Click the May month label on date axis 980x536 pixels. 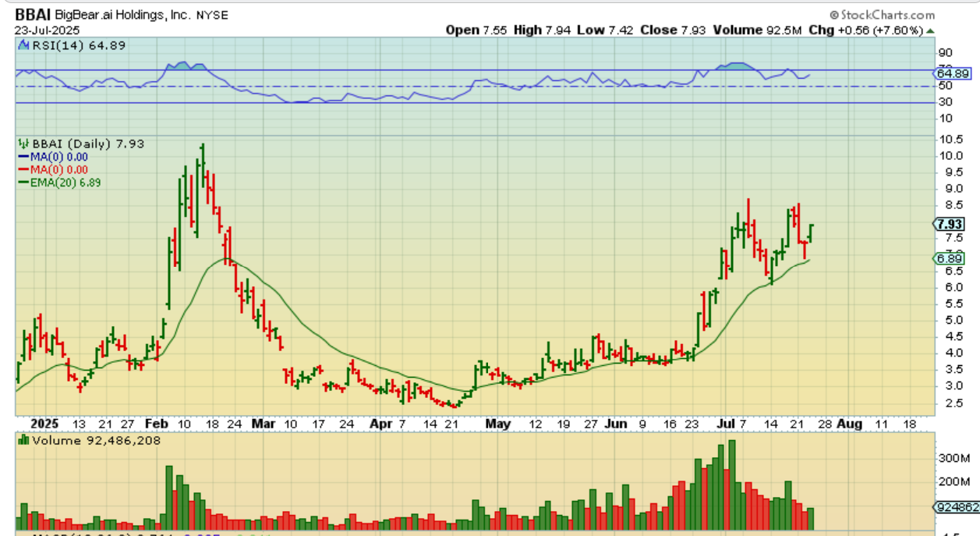(497, 424)
